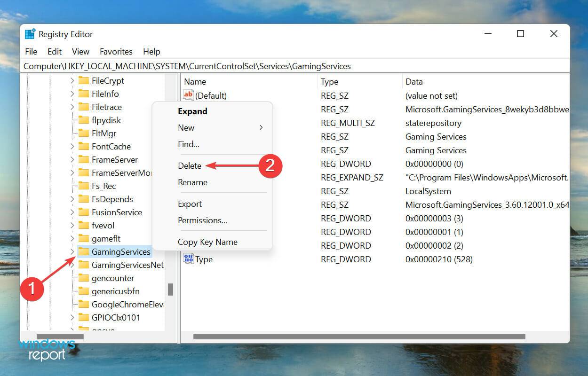Click the FrameServer folder icon
The height and width of the screenshot is (376, 588).
coord(85,160)
